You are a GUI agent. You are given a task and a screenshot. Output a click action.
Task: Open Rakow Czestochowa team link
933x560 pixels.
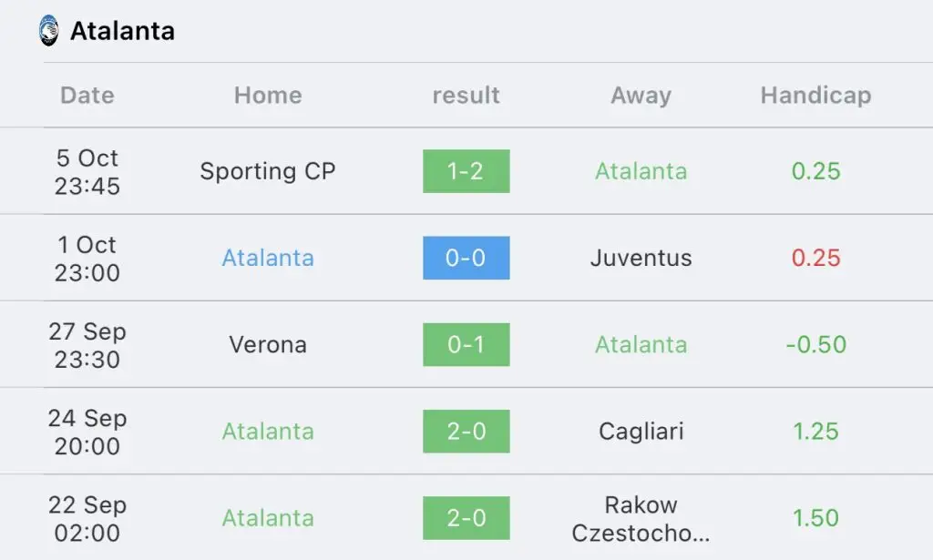click(641, 519)
